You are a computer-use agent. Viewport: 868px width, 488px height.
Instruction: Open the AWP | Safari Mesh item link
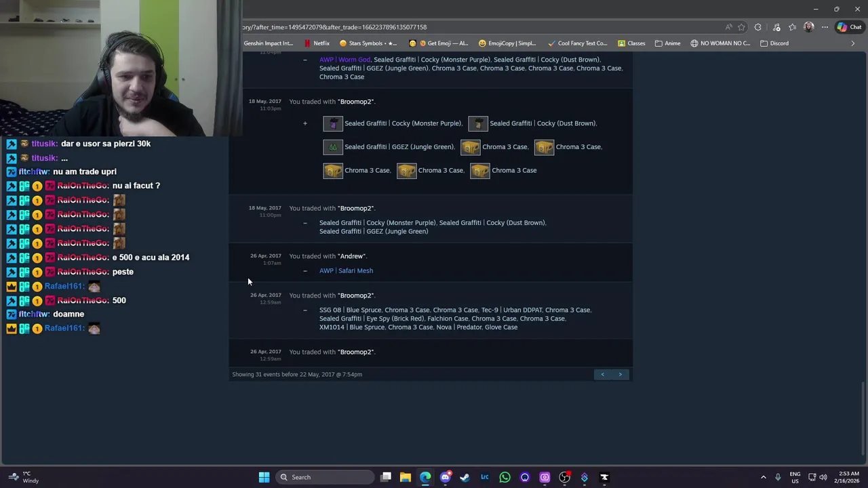pos(346,270)
